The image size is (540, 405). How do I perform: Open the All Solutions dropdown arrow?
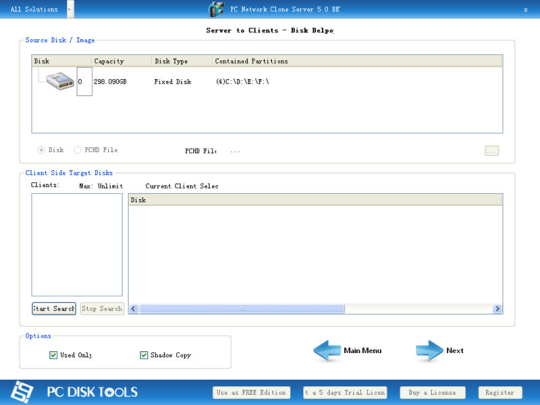point(70,9)
